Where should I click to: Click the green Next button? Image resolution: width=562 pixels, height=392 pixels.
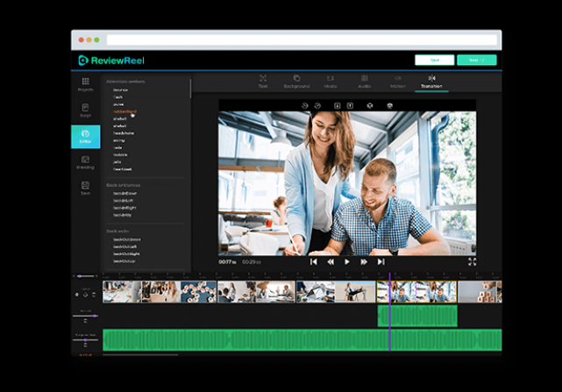coord(476,60)
